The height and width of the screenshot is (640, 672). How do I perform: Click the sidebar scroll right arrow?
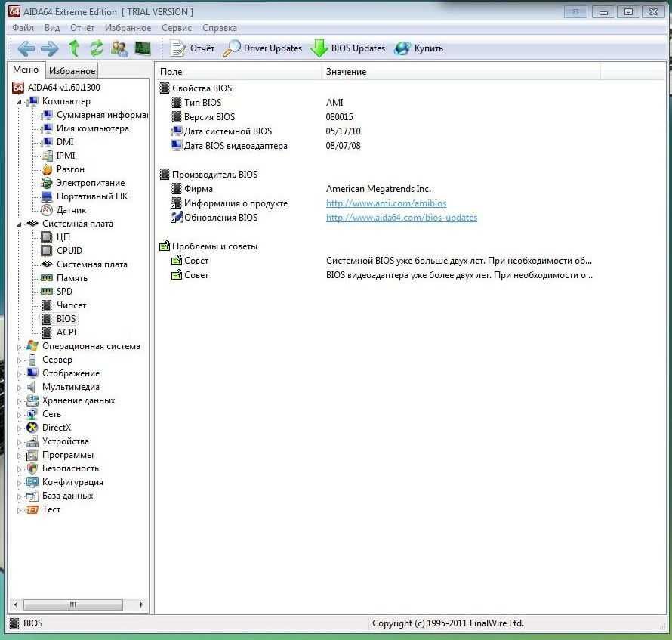click(x=141, y=604)
